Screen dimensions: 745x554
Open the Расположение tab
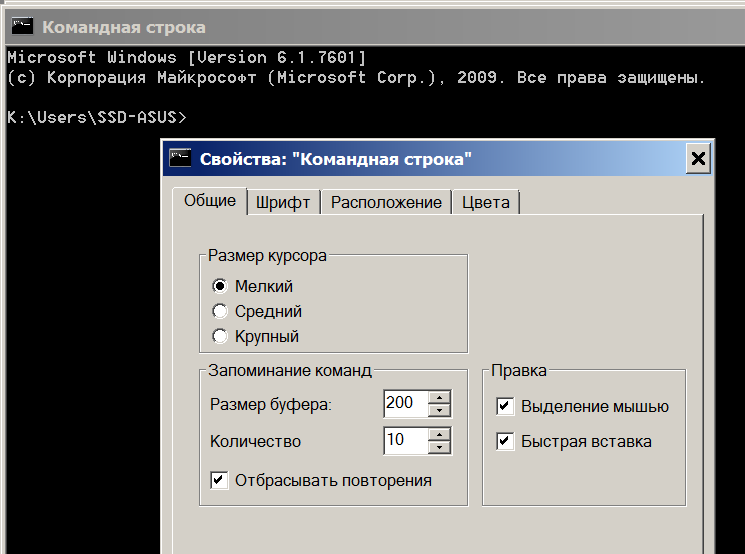point(386,202)
